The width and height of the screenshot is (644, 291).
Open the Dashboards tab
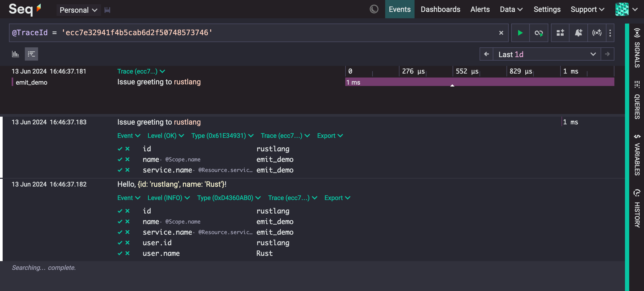(x=440, y=9)
